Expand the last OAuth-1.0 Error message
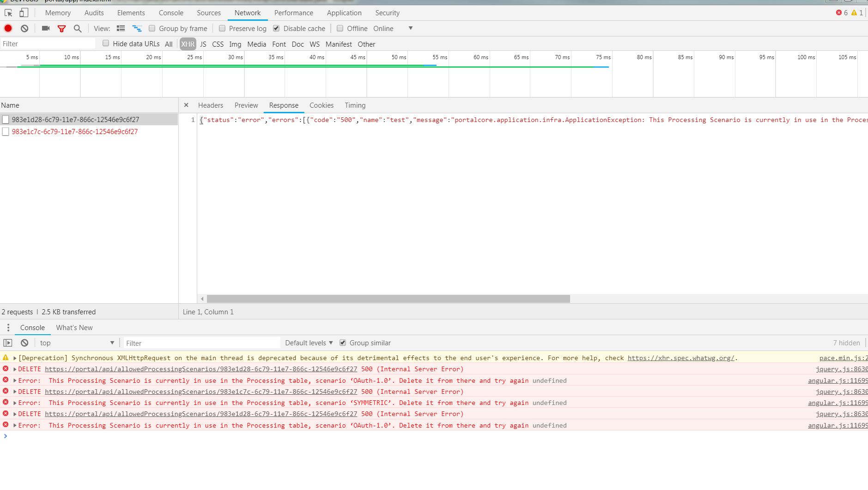Image resolution: width=868 pixels, height=490 pixels. pyautogui.click(x=15, y=425)
